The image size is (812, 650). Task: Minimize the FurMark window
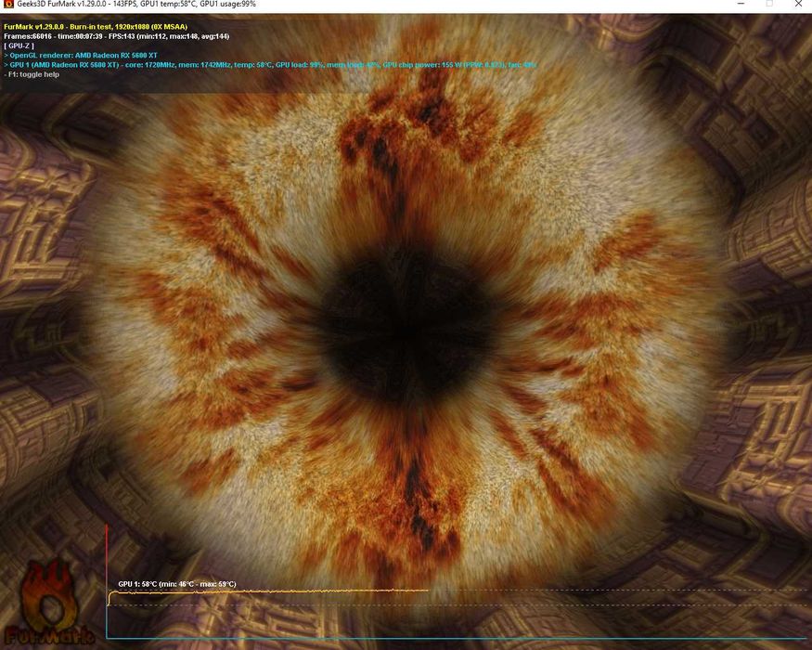tap(741, 4)
